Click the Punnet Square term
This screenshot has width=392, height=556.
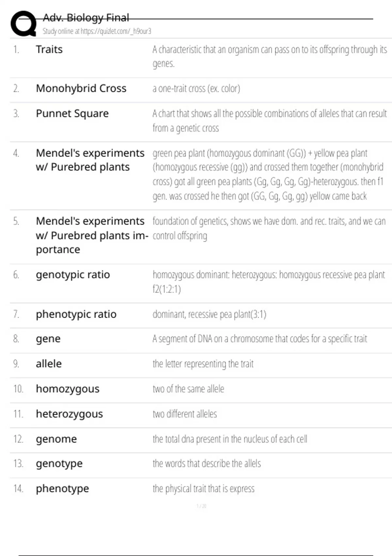tap(72, 113)
